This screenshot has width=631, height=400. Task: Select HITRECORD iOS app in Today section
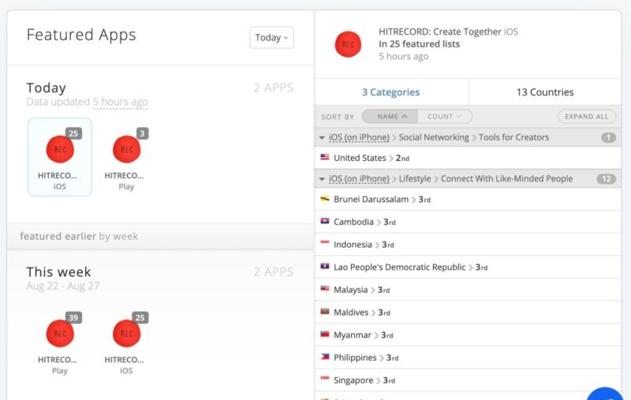(60, 157)
